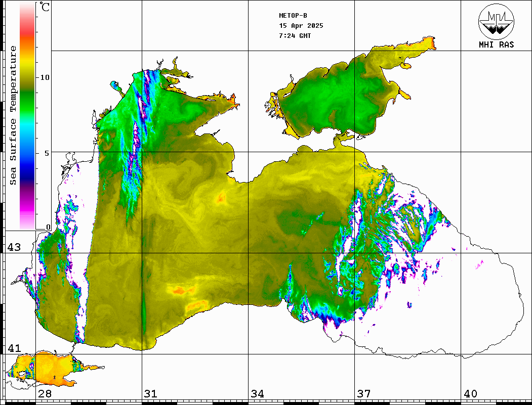Screen dimensions: 532x405
Task: Click the latitude 41 axis label
Action: coord(14,348)
